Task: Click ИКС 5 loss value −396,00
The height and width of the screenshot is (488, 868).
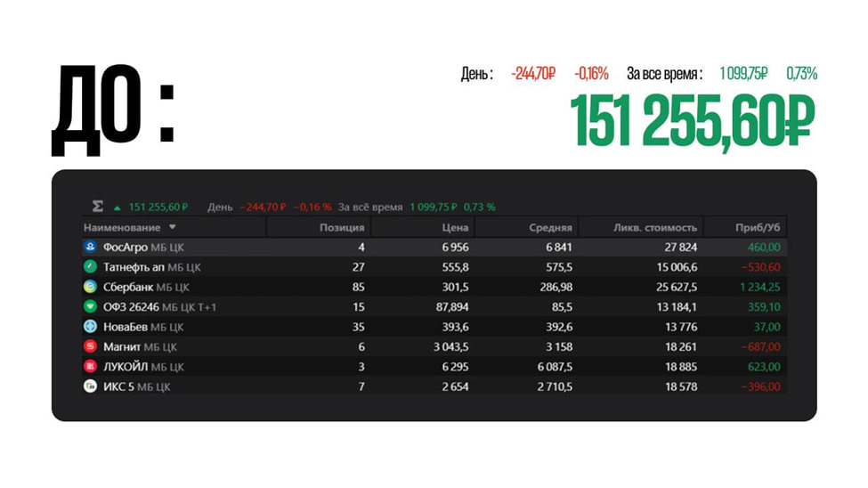Action: click(x=760, y=386)
